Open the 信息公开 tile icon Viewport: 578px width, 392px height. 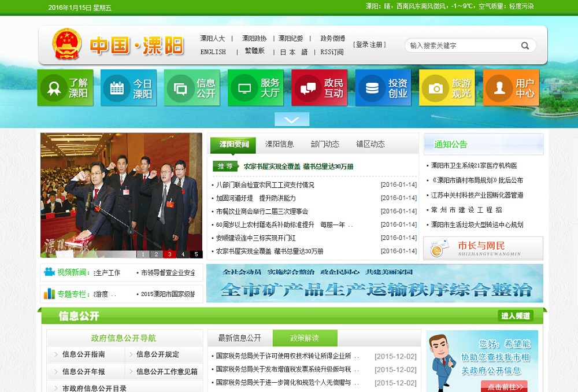[x=192, y=88]
